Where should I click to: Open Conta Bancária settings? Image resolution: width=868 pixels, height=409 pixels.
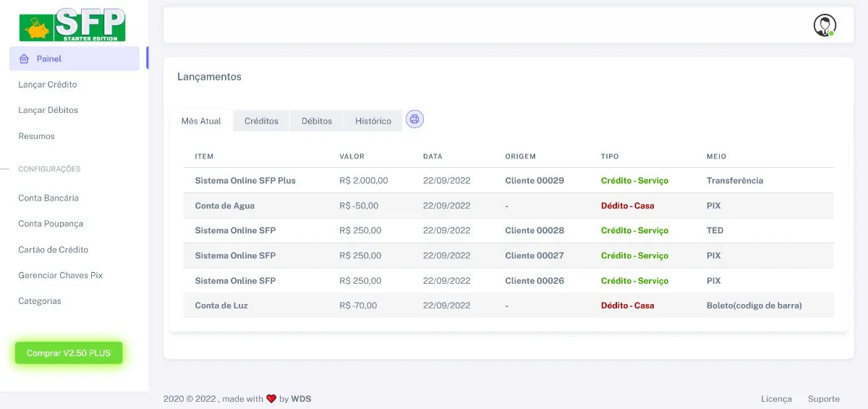48,198
